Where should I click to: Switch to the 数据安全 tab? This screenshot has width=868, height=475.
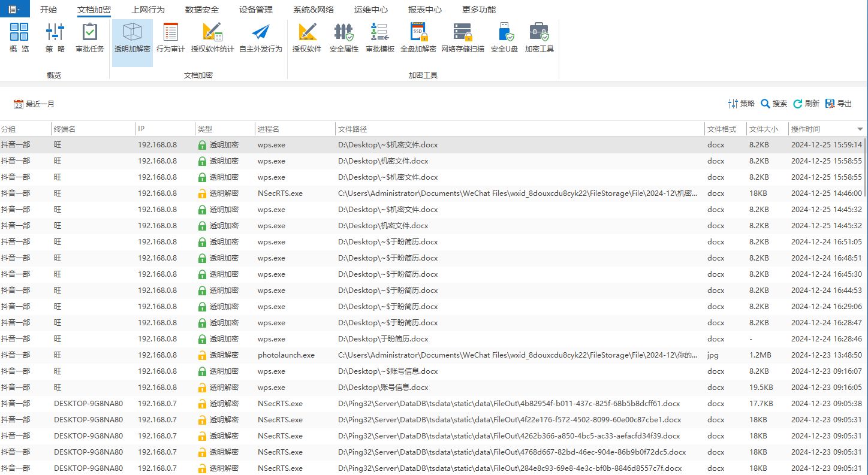[x=201, y=10]
